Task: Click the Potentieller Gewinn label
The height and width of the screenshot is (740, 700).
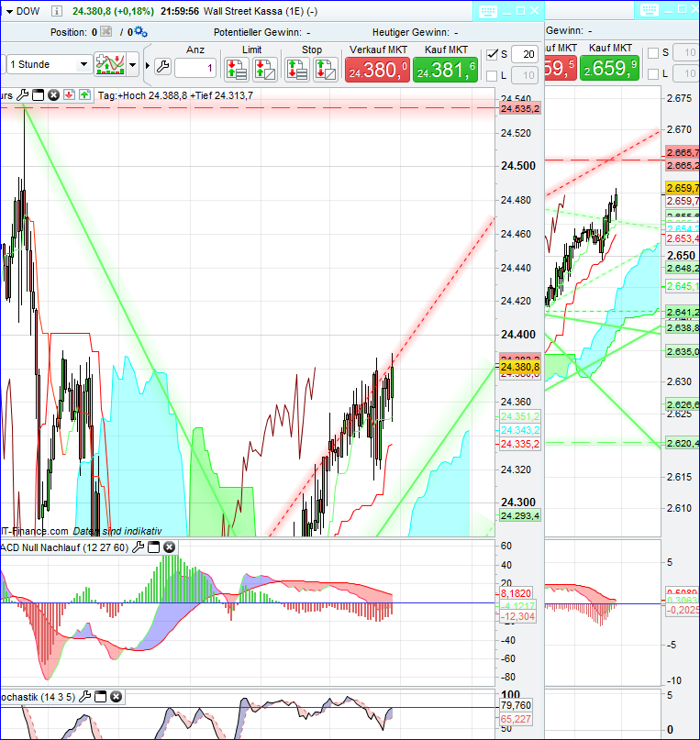Action: [x=257, y=32]
